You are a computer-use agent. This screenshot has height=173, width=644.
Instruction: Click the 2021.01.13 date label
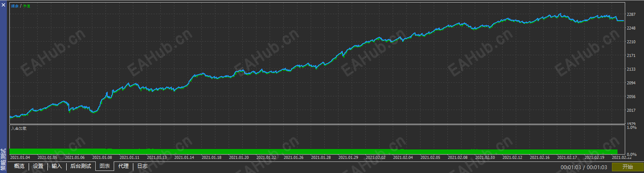pyautogui.click(x=157, y=158)
